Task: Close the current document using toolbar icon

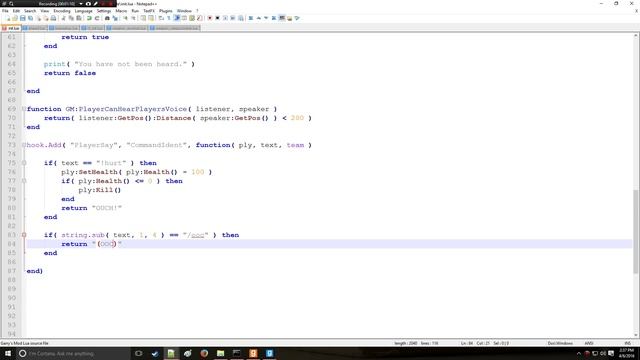Action: (x=38, y=18)
